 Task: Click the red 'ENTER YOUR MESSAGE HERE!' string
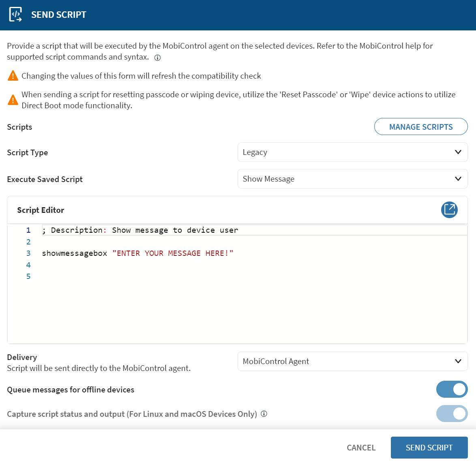[173, 253]
